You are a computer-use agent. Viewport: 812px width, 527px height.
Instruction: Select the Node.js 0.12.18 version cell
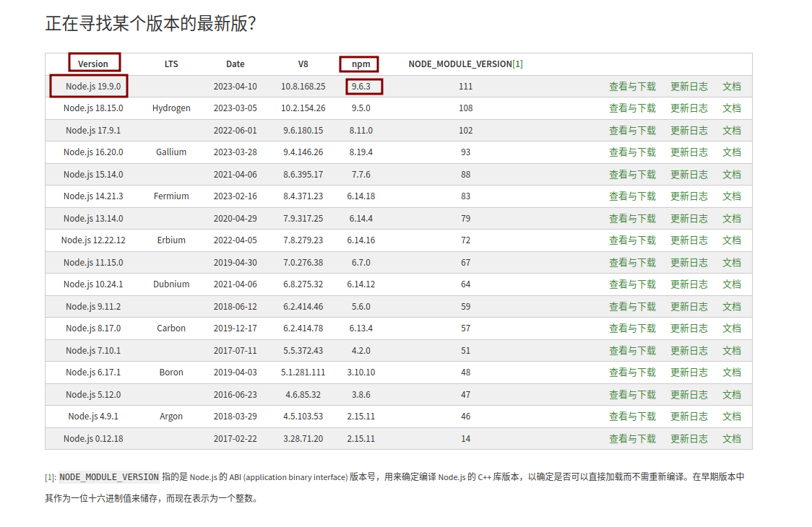pyautogui.click(x=93, y=438)
